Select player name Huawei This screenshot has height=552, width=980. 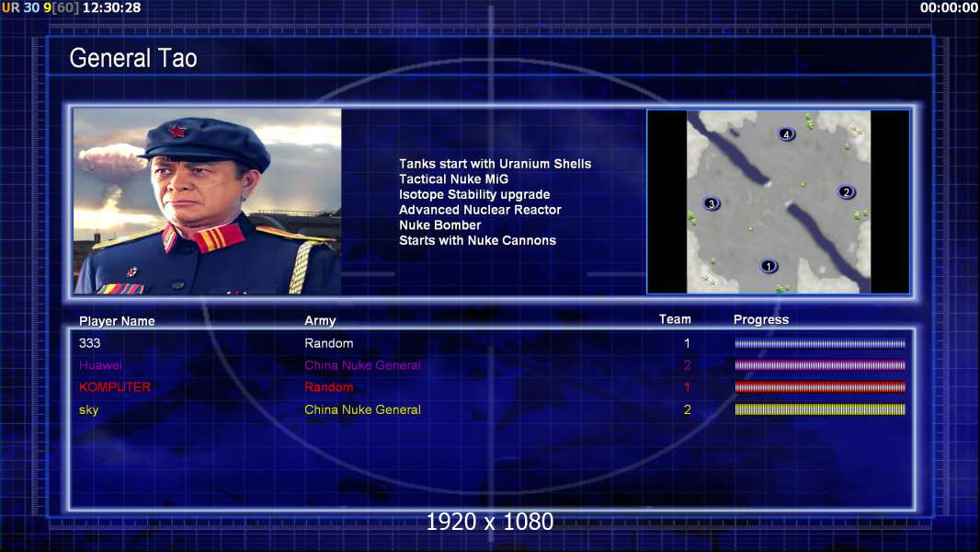[x=100, y=365]
